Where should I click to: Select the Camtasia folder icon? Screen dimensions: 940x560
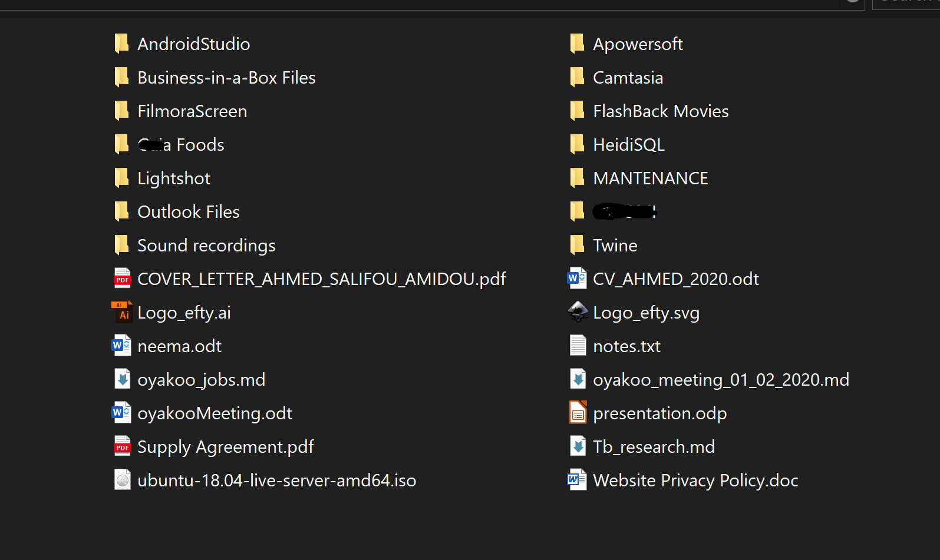pos(577,77)
